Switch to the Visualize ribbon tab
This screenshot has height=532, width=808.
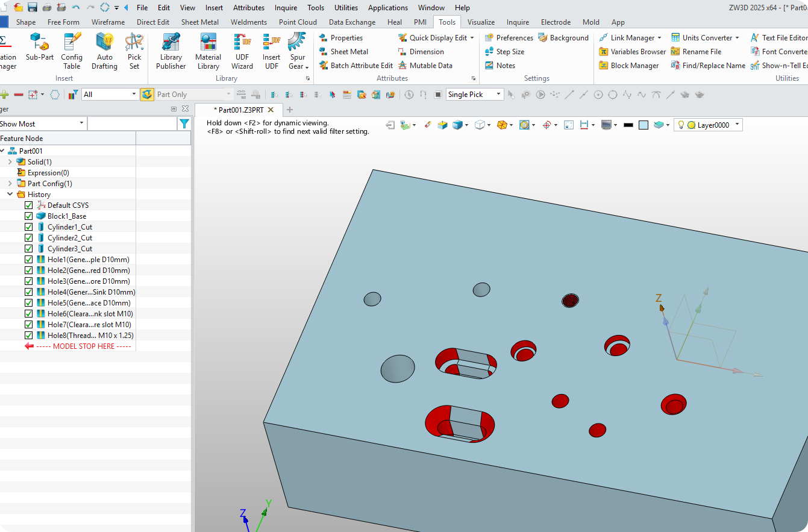pos(481,22)
